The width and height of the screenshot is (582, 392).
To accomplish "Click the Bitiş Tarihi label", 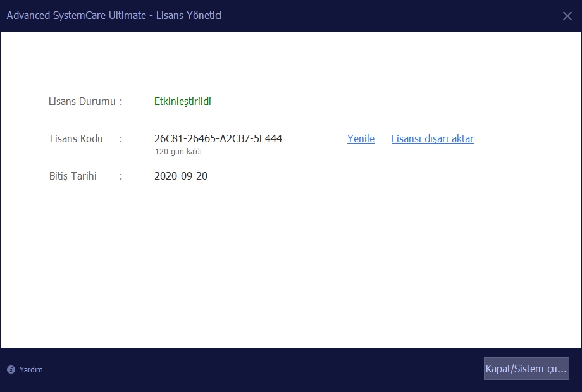I will tap(73, 176).
